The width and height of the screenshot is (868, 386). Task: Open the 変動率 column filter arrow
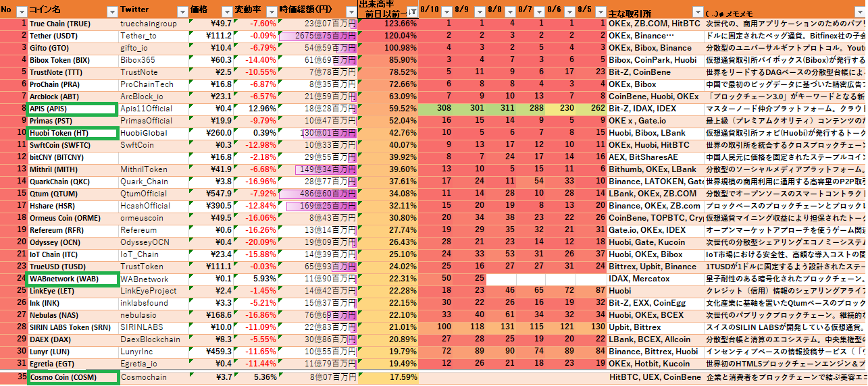(x=270, y=11)
